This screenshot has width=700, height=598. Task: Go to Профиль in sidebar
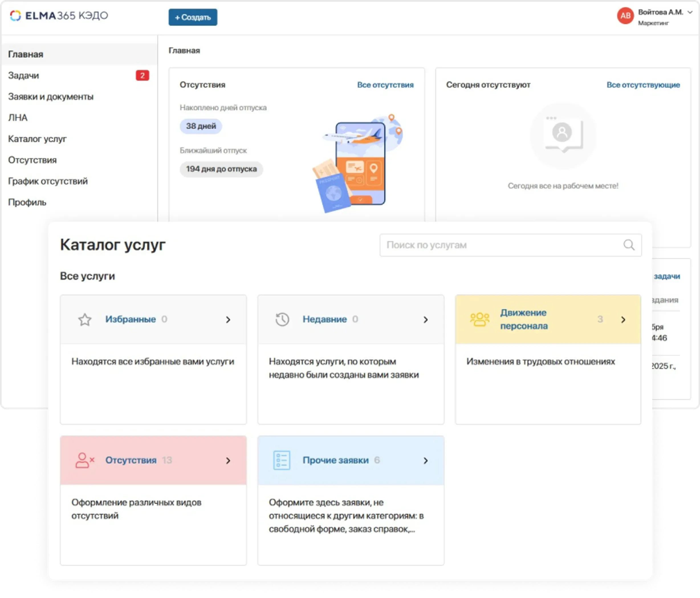pos(27,202)
